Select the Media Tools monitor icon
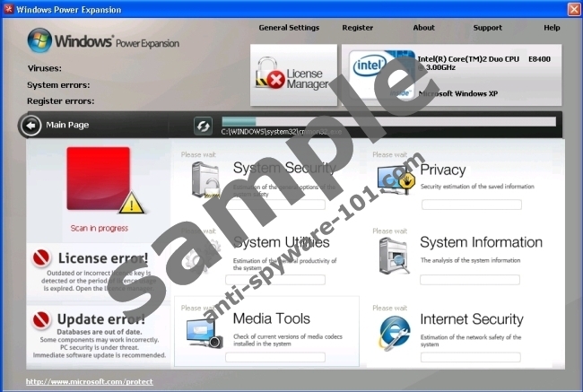 204,332
